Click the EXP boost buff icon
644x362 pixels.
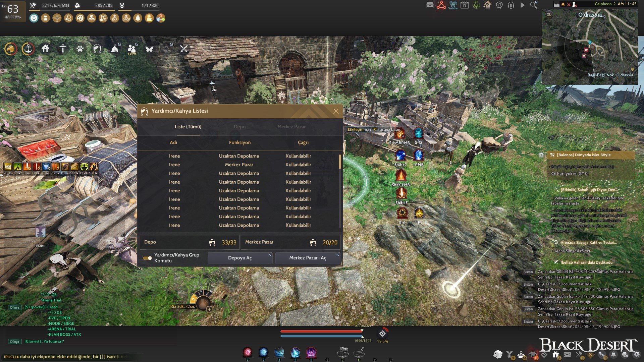coord(115,18)
